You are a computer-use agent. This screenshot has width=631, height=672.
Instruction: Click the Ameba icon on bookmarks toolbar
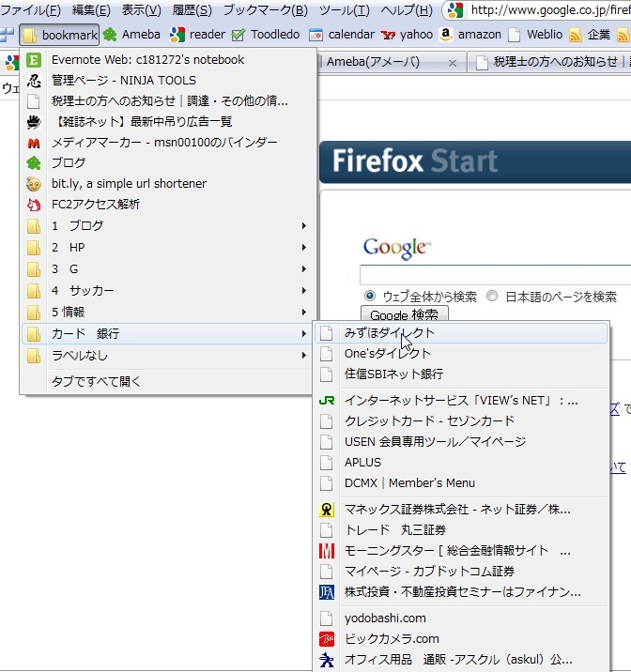110,35
